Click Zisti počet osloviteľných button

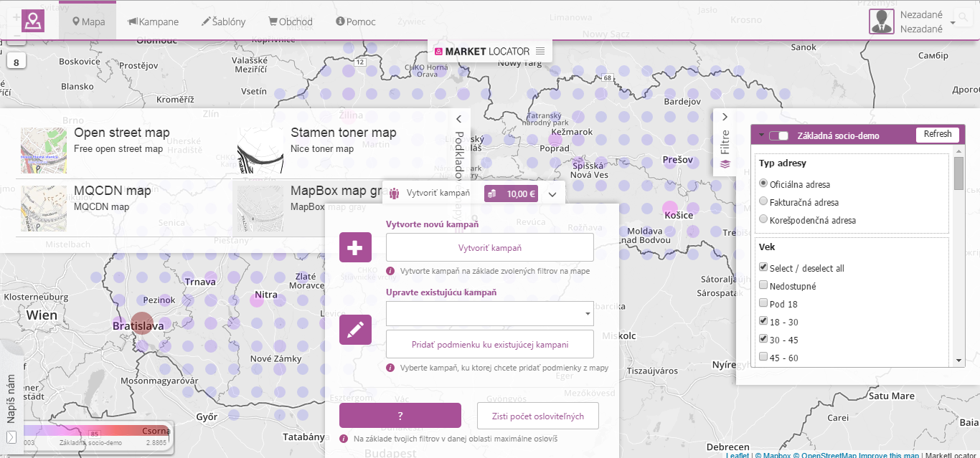pos(538,415)
